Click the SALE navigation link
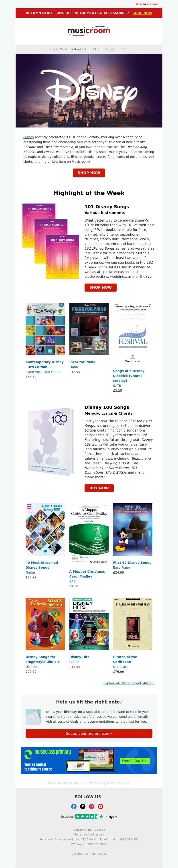This screenshot has width=178, height=868. [x=96, y=49]
